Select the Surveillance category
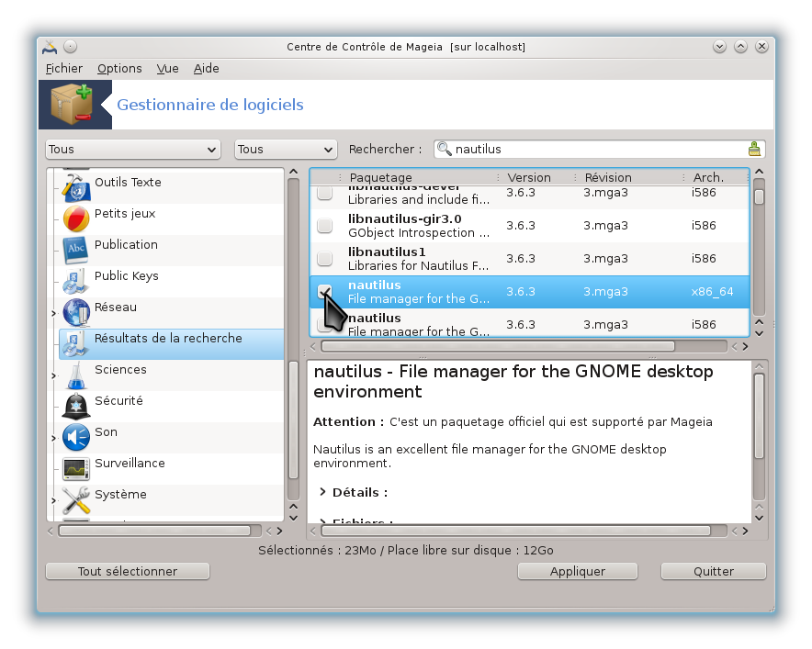 (170, 469)
